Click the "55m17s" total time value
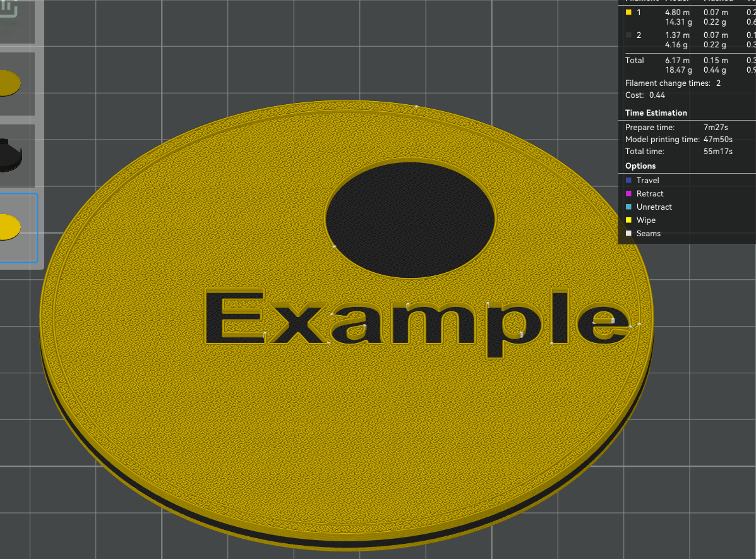Viewport: 756px width, 559px height. pos(718,152)
